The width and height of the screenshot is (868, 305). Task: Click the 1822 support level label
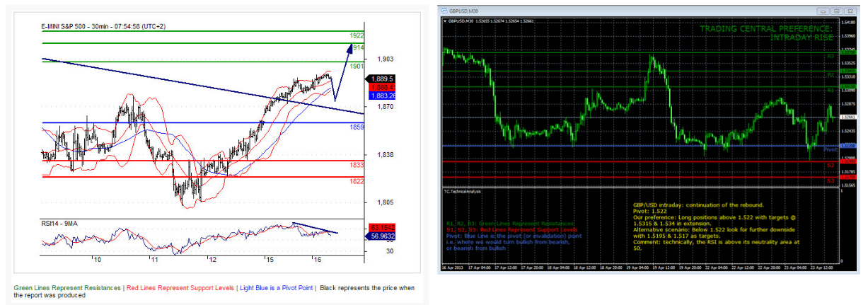coord(357,181)
